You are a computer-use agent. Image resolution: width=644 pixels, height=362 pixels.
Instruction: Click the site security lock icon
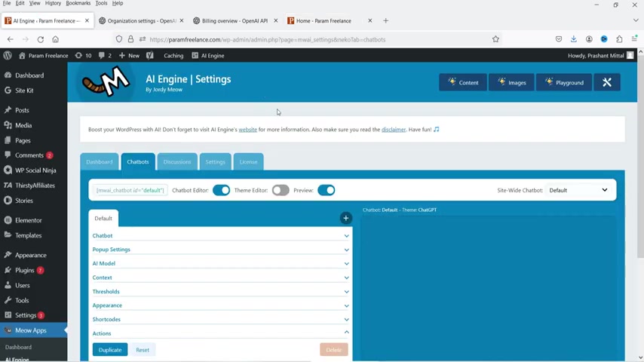tap(130, 39)
